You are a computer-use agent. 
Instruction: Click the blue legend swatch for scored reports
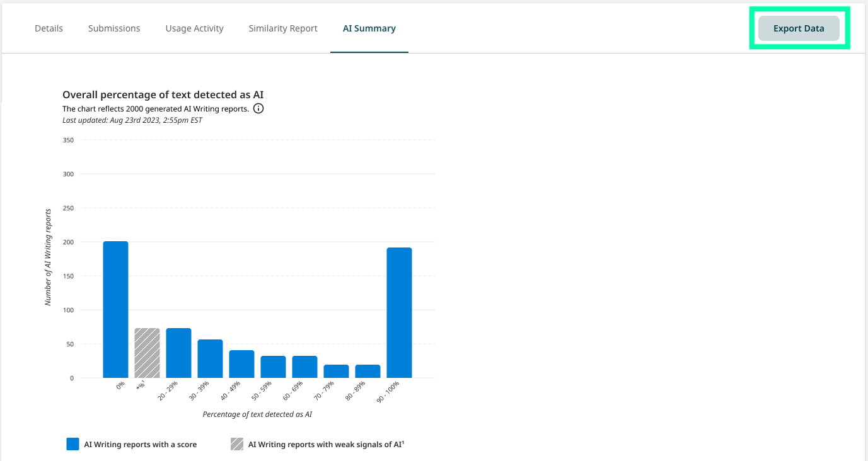pyautogui.click(x=72, y=444)
